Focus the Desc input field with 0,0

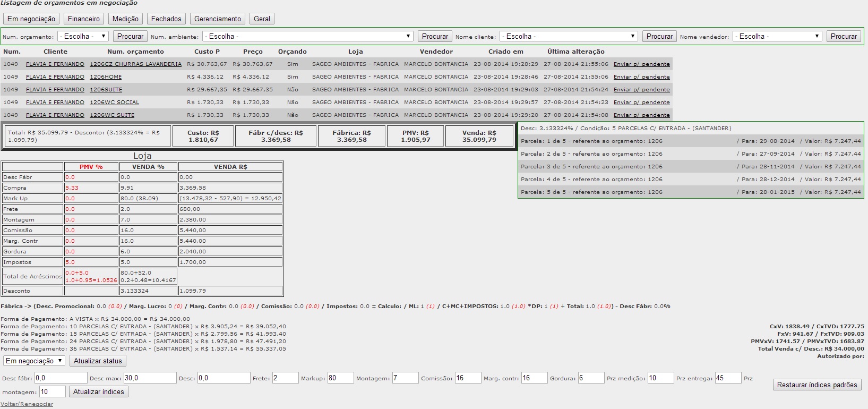(x=224, y=378)
